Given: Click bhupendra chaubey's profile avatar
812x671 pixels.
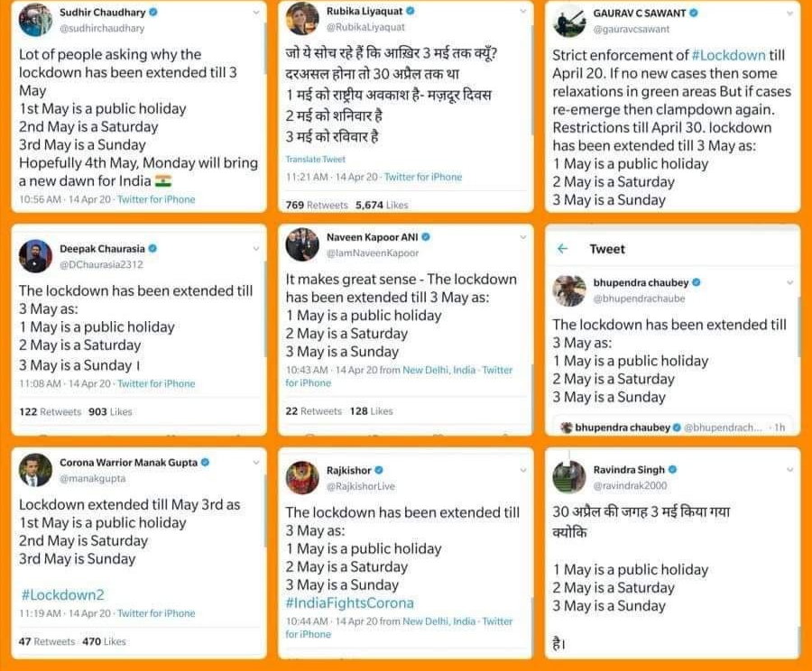Looking at the screenshot, I should coord(569,290).
